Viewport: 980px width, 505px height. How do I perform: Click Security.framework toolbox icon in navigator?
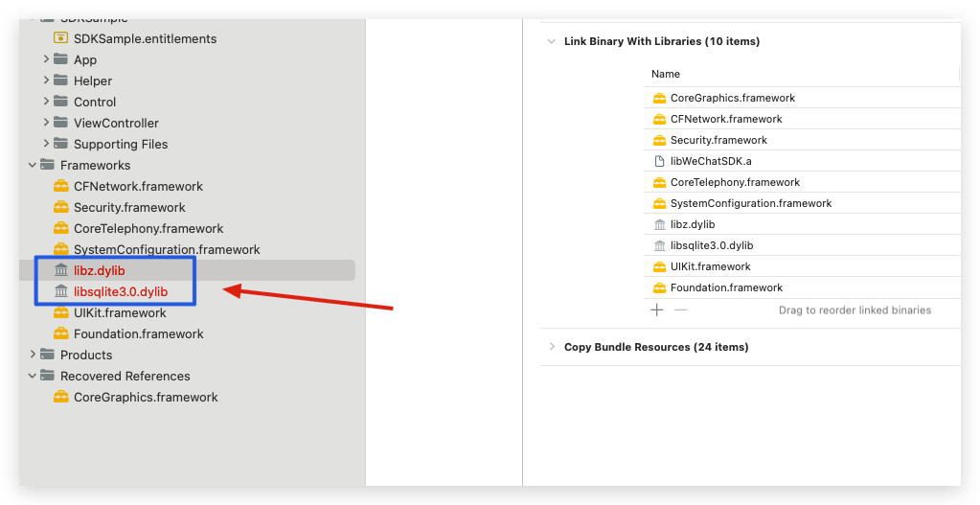[60, 207]
